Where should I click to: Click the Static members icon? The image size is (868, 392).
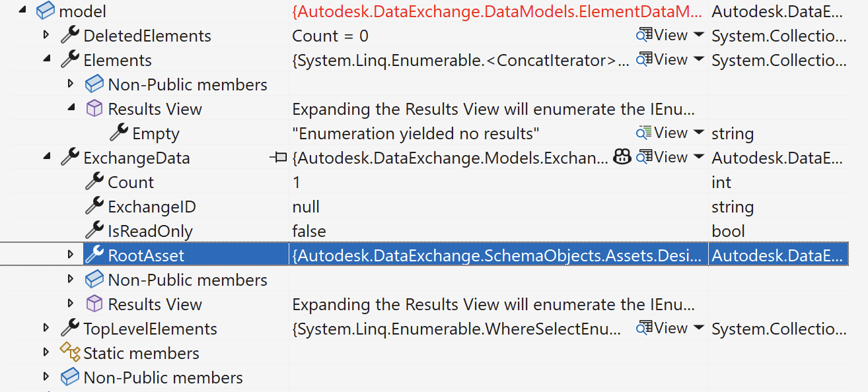[70, 352]
